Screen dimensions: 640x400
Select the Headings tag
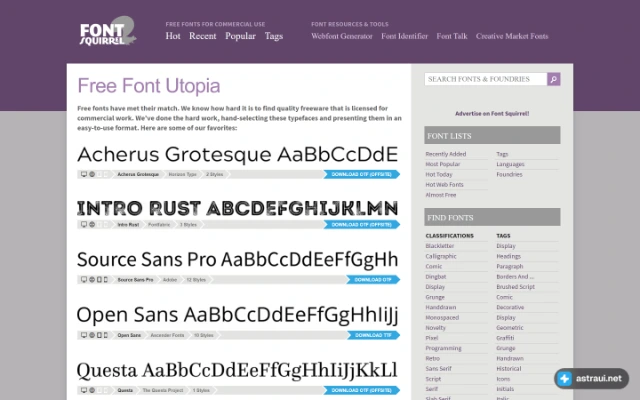click(x=509, y=256)
